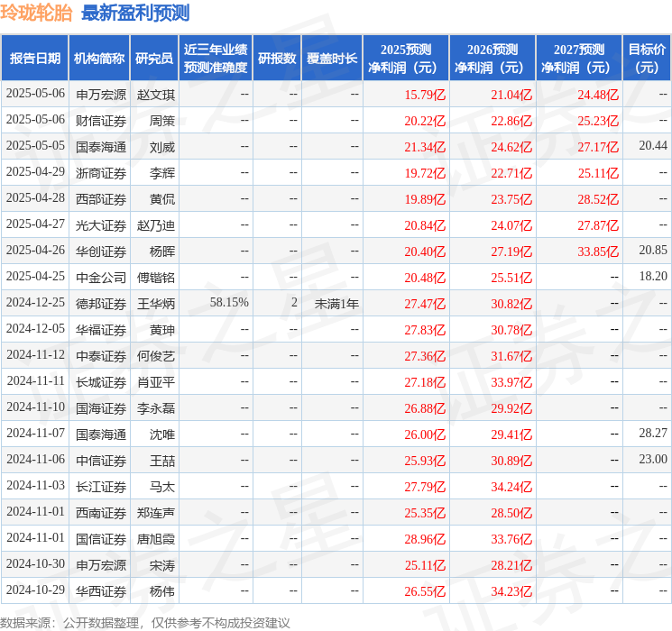Click the 28.52亿 value
The width and height of the screenshot is (672, 631).
point(598,199)
